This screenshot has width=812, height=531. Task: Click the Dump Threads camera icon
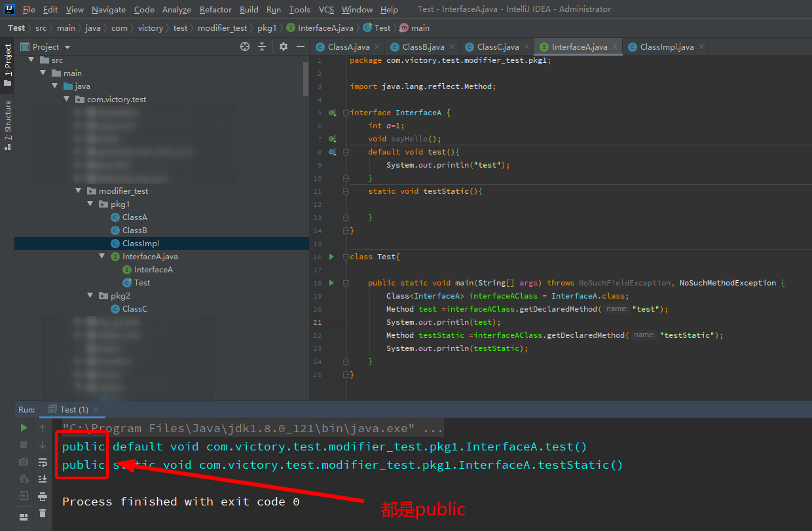click(x=24, y=462)
